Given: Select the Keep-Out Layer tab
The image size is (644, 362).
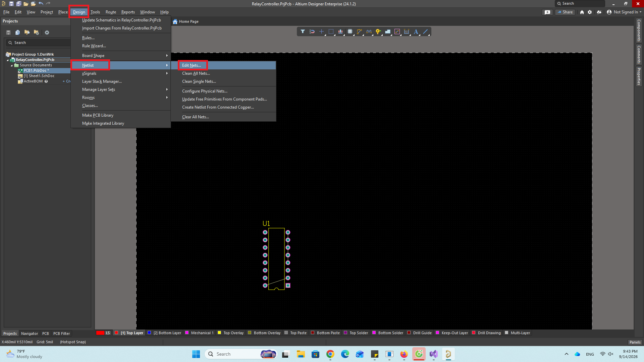Looking at the screenshot, I should point(454,333).
